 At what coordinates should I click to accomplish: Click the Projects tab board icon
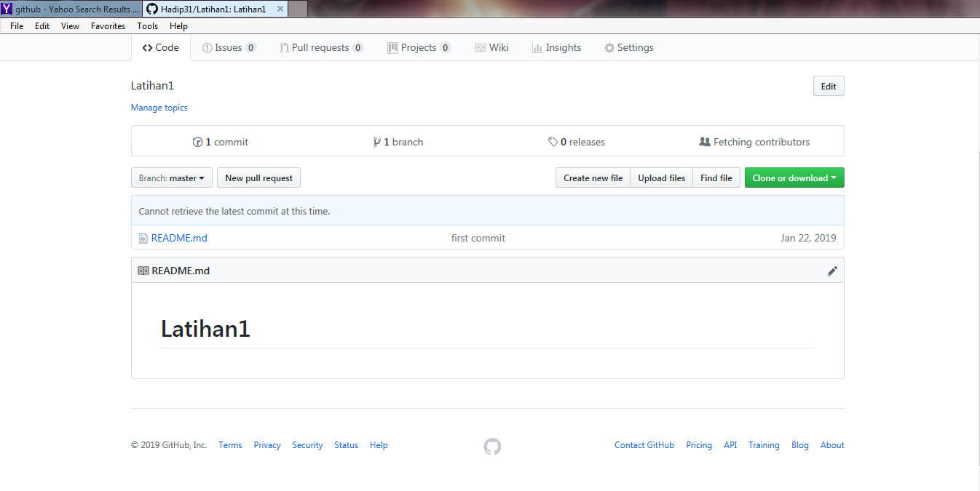(x=392, y=47)
